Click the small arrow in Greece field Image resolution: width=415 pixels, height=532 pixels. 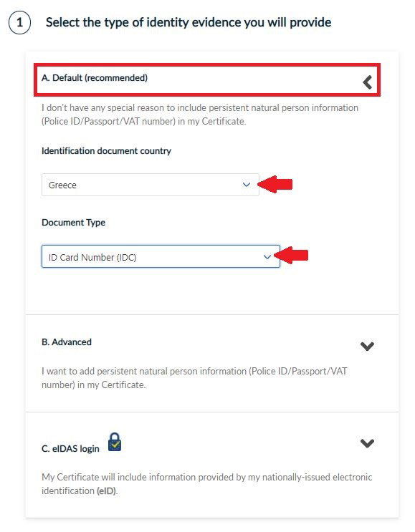(x=247, y=185)
